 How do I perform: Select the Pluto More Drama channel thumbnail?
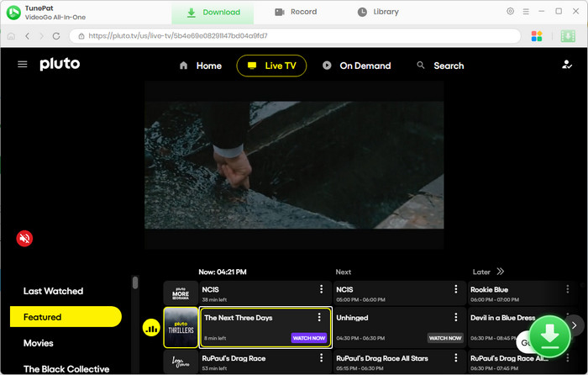(181, 293)
